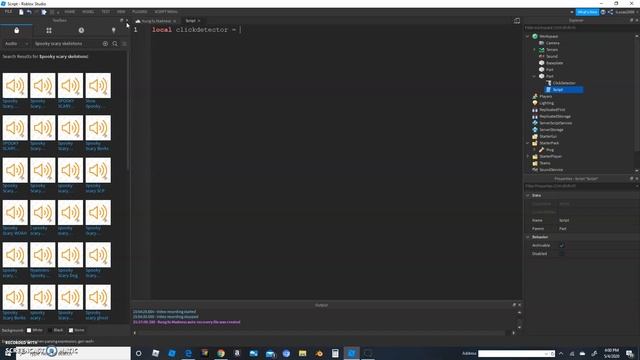Toggle the Disabled checkbox in Properties
Viewport: 640px width, 360px height.
pos(562,253)
